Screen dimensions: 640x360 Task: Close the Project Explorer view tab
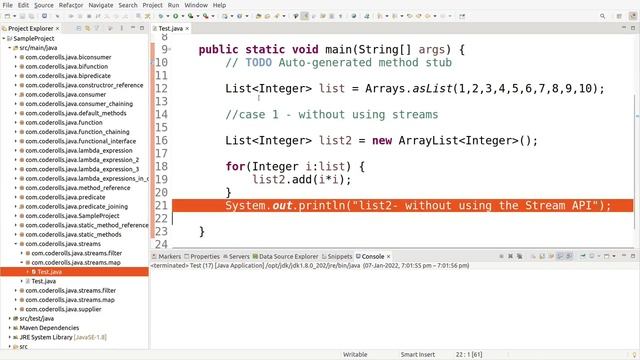click(x=58, y=28)
